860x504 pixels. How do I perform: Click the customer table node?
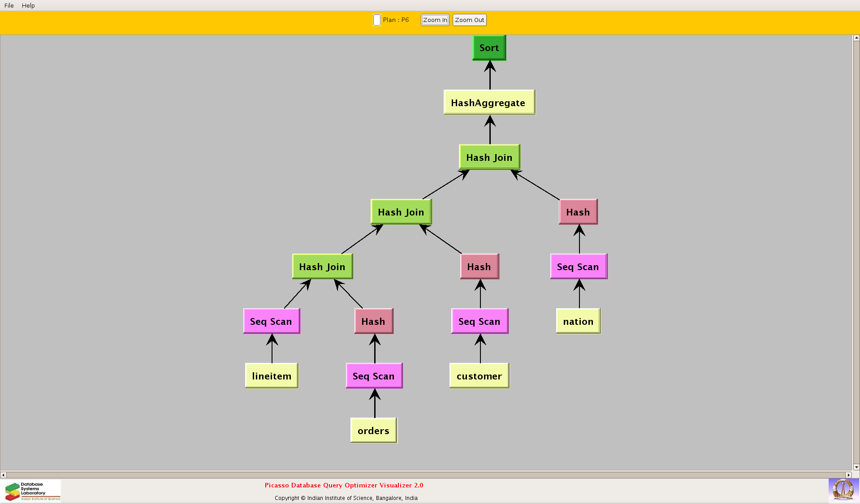point(479,376)
